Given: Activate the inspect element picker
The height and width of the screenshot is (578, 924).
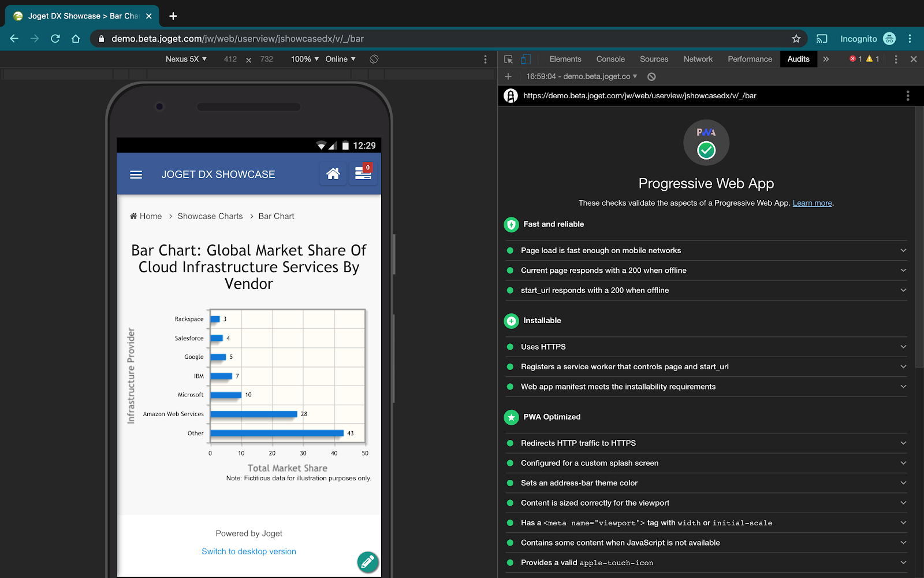Looking at the screenshot, I should click(x=508, y=59).
